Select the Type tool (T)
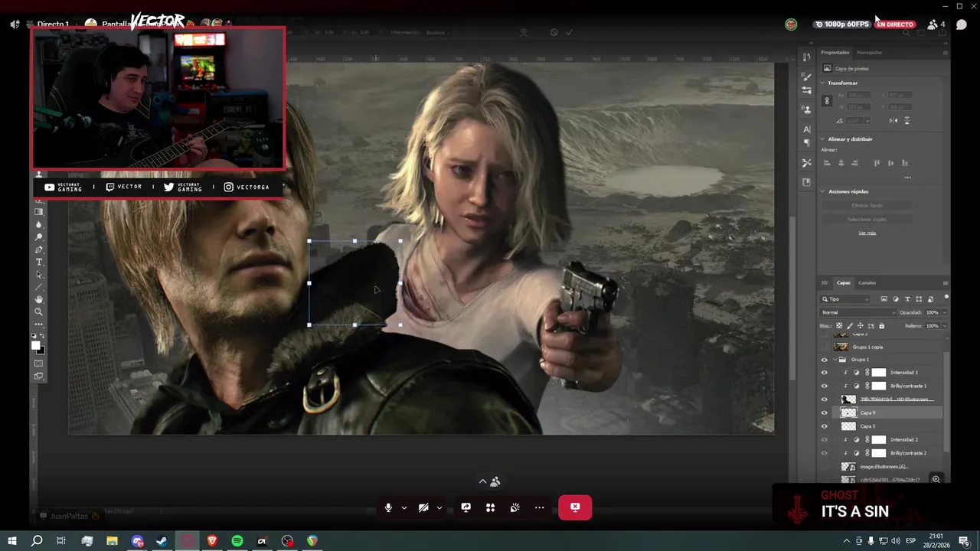Image resolution: width=980 pixels, height=551 pixels. tap(39, 262)
